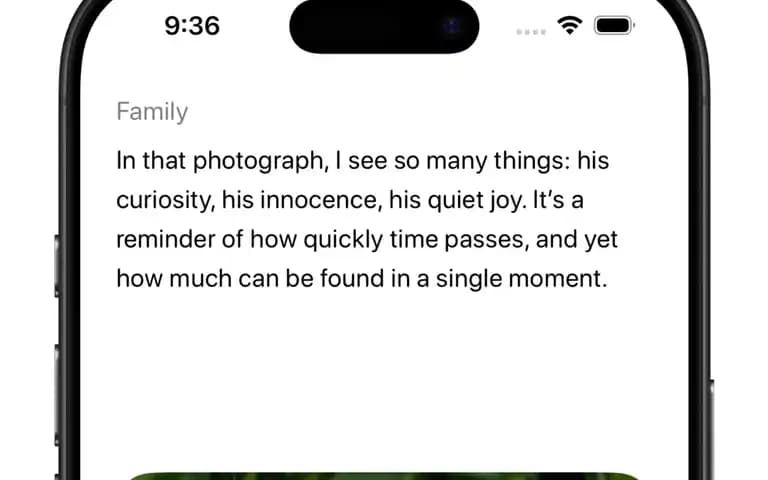Tap the battery indicator icon
Viewport: 768px width, 480px height.
(x=614, y=25)
